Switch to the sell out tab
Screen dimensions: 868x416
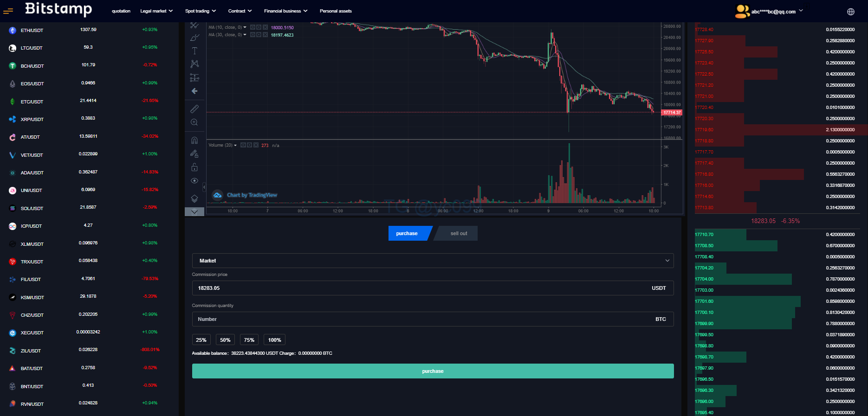click(459, 233)
